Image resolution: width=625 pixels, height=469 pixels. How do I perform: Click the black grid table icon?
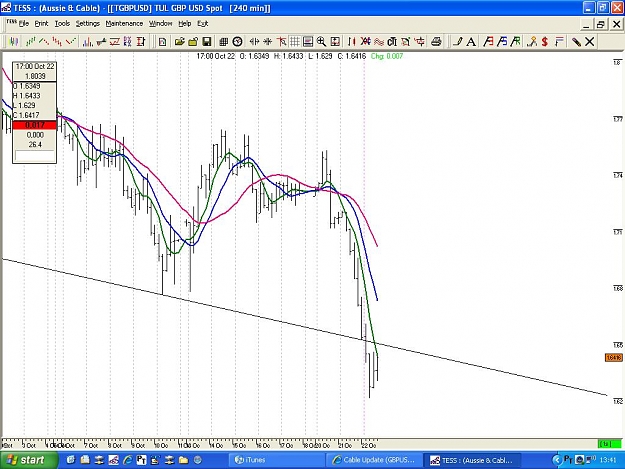coord(224,41)
